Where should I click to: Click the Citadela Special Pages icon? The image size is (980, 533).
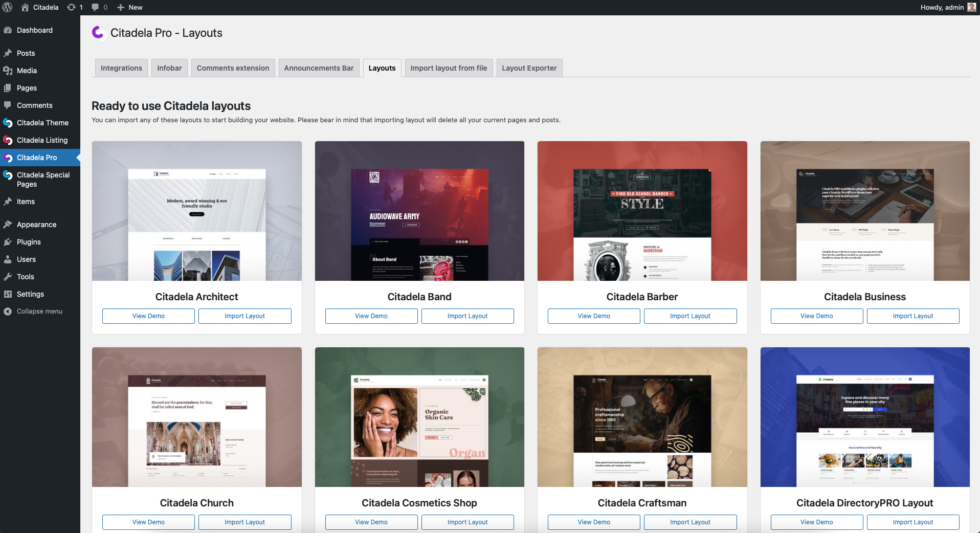[8, 175]
